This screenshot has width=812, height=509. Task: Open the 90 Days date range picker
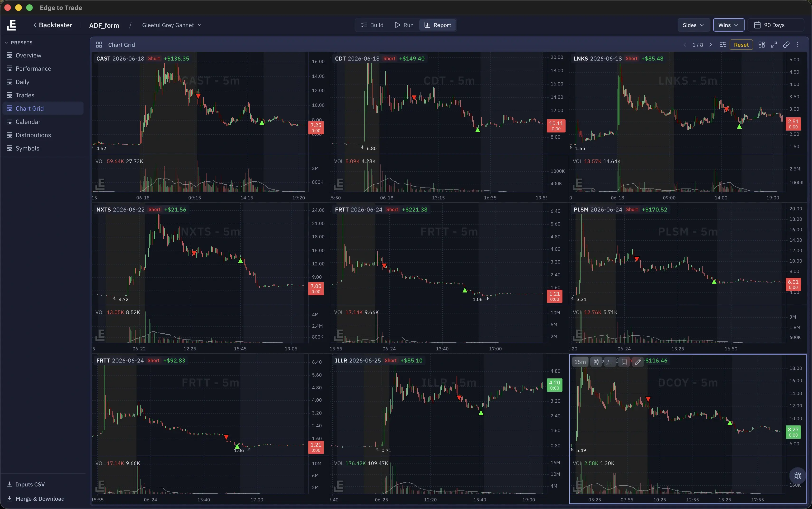776,25
